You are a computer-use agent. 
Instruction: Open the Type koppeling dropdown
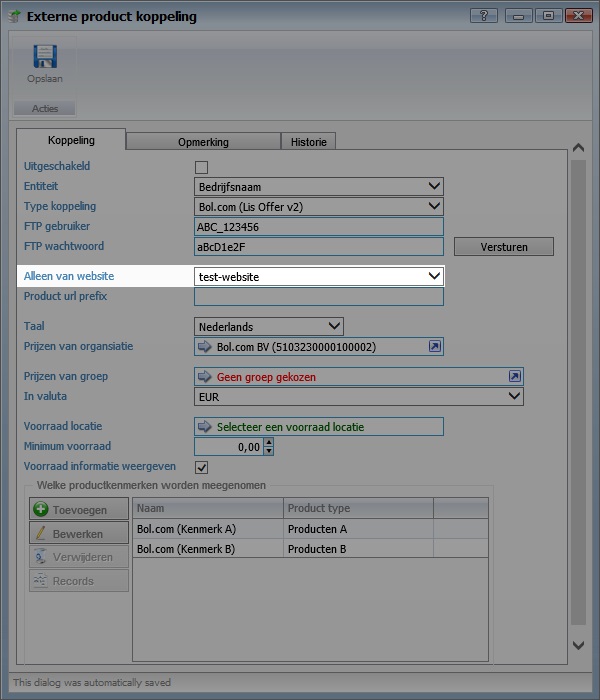pos(433,206)
